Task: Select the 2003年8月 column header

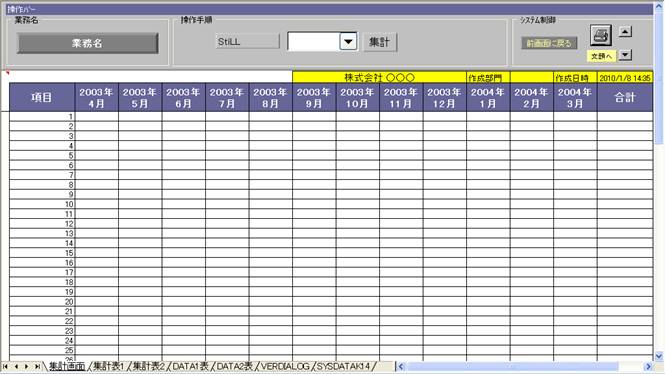Action: point(271,98)
